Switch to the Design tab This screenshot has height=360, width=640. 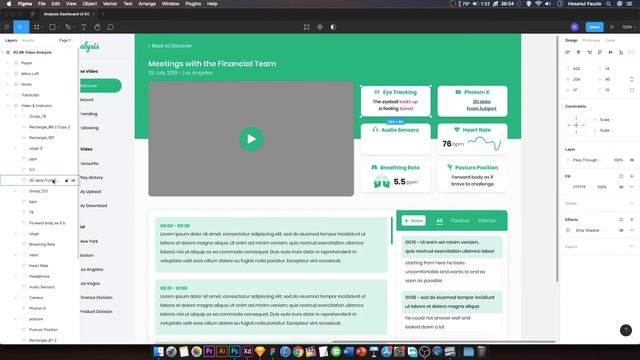pos(571,40)
